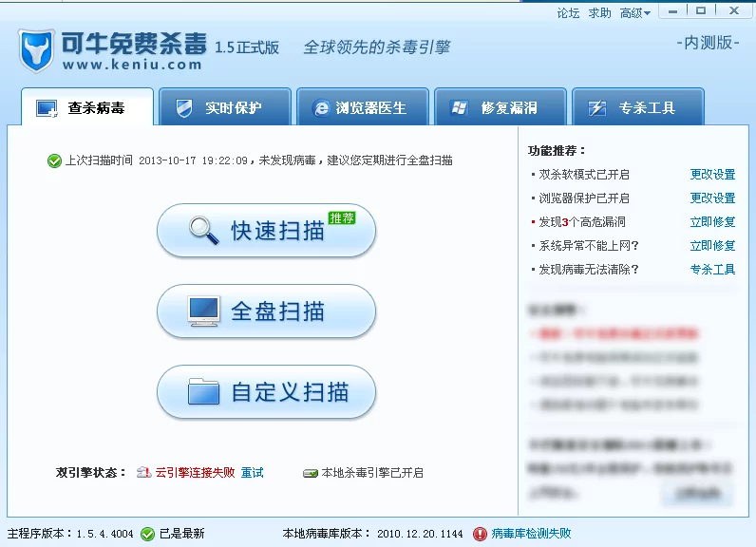The width and height of the screenshot is (756, 547).
Task: Switch to the 专杀工具 tab
Action: tap(638, 107)
